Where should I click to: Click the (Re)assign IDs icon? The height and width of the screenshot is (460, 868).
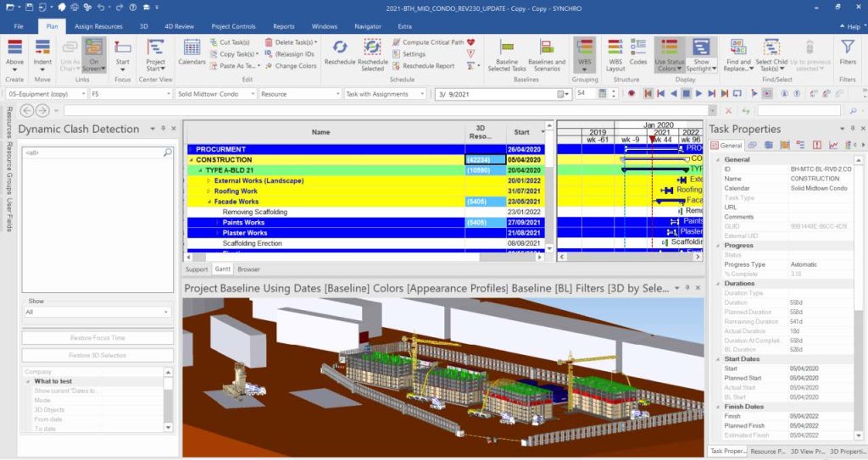pyautogui.click(x=269, y=53)
